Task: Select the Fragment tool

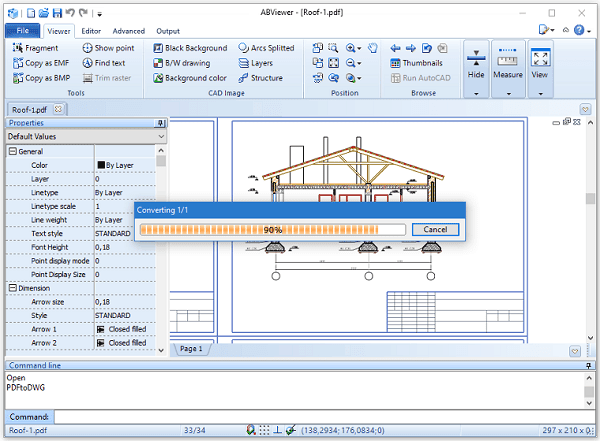Action: (35, 48)
